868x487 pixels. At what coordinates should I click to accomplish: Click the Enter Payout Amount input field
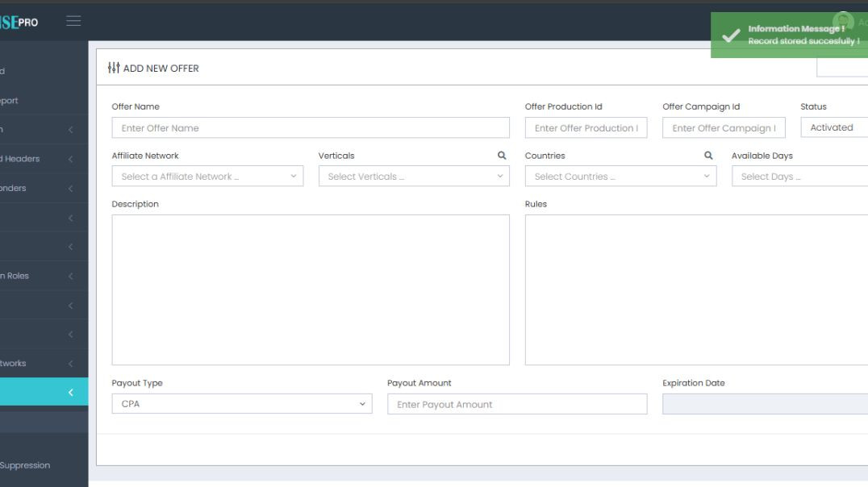(x=516, y=404)
